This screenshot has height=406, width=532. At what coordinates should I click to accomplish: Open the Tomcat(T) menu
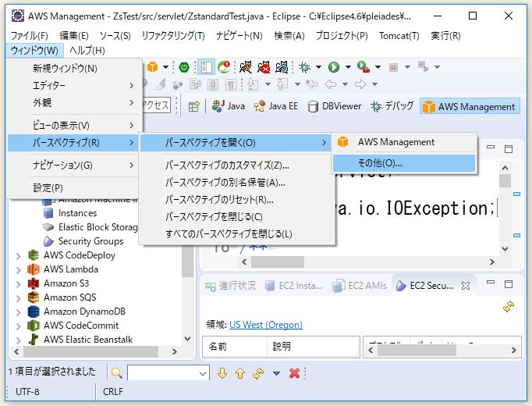point(399,36)
